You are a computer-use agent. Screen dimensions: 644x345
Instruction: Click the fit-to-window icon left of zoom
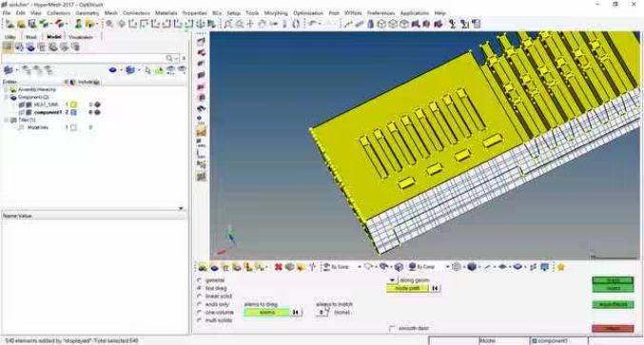[x=228, y=24]
